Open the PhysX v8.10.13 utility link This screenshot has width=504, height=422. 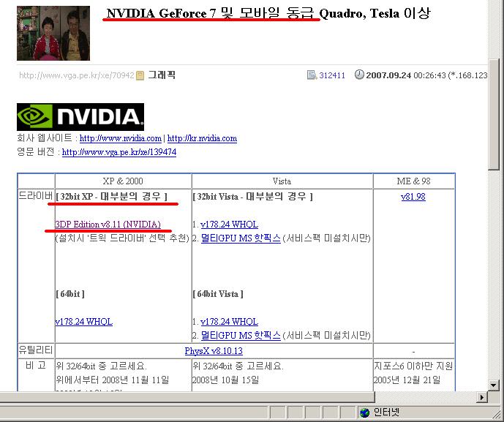(x=214, y=351)
